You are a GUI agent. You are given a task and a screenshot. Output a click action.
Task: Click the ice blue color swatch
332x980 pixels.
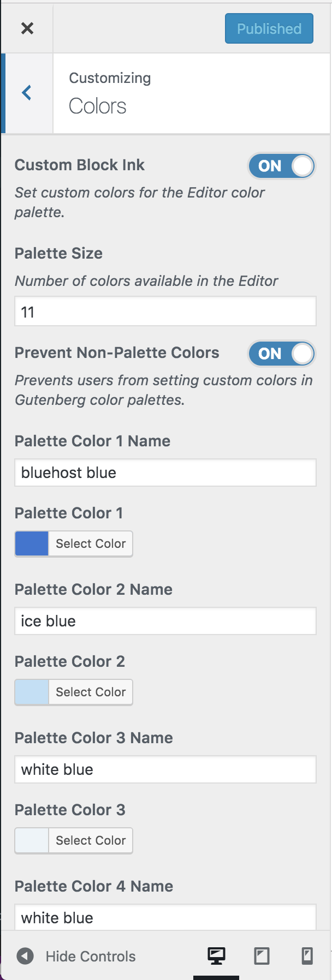[x=32, y=692]
